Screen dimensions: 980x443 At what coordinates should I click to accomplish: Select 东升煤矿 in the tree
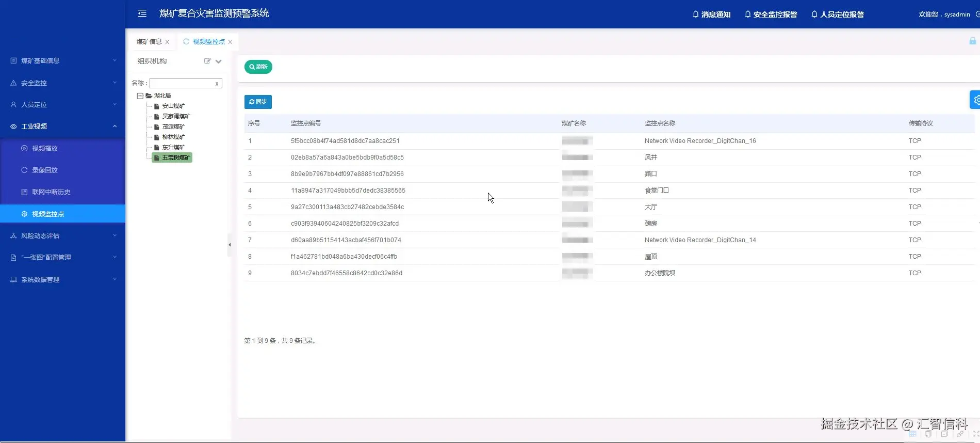coord(173,148)
